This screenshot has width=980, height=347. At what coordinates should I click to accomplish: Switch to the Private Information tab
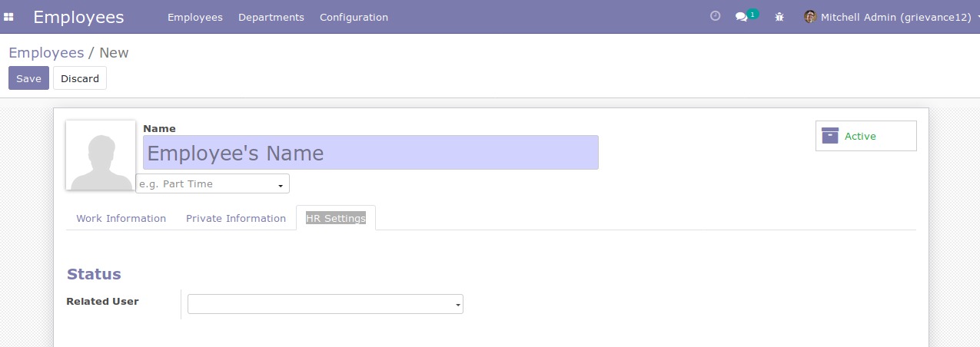236,218
